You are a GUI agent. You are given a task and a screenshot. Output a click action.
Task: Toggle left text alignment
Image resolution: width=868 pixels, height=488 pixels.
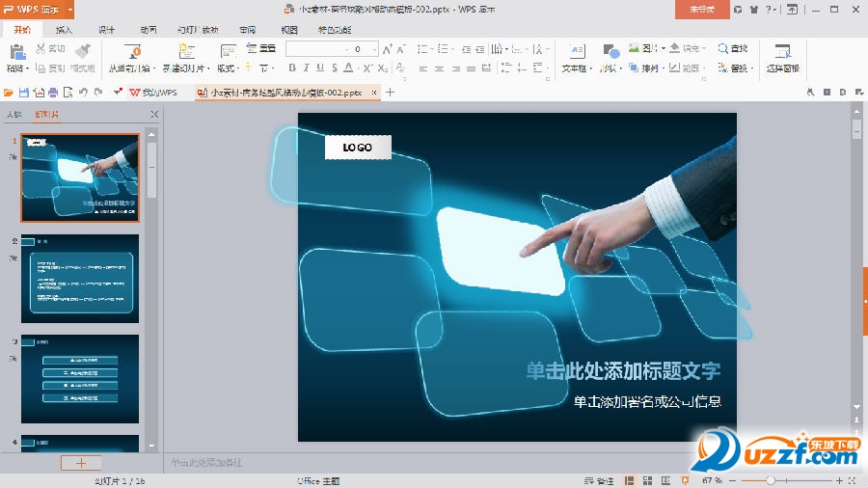click(423, 68)
